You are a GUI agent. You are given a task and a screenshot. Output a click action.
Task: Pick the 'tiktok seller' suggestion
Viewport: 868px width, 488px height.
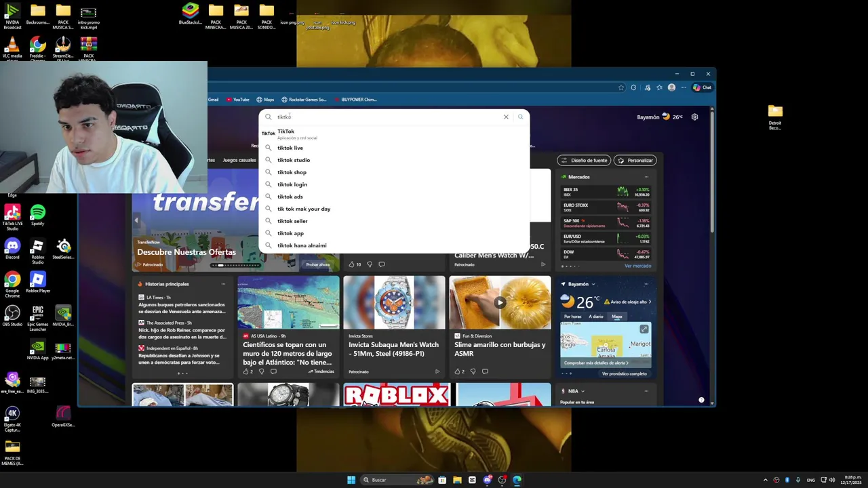coord(394,221)
